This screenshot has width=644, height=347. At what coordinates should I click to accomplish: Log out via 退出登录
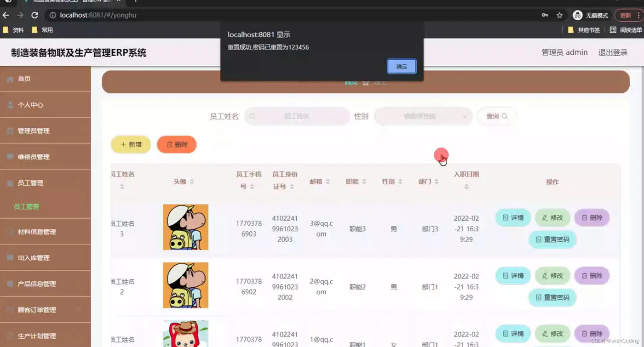point(613,52)
